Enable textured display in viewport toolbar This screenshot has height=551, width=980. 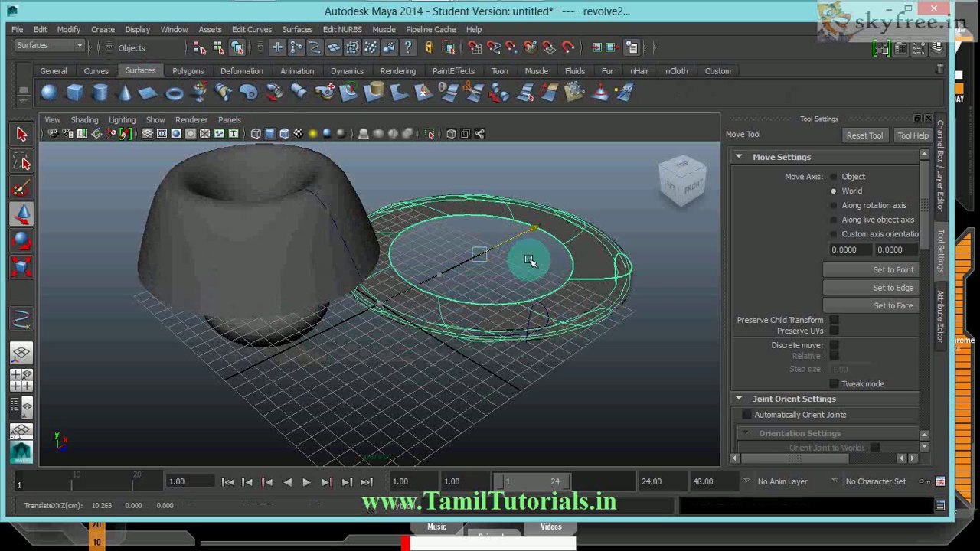coord(299,134)
